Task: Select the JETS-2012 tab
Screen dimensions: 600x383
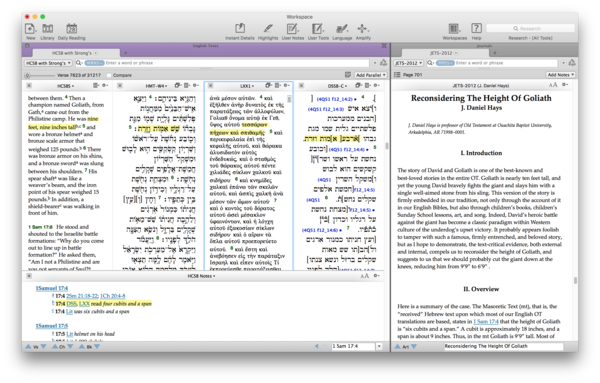Action: click(x=441, y=53)
